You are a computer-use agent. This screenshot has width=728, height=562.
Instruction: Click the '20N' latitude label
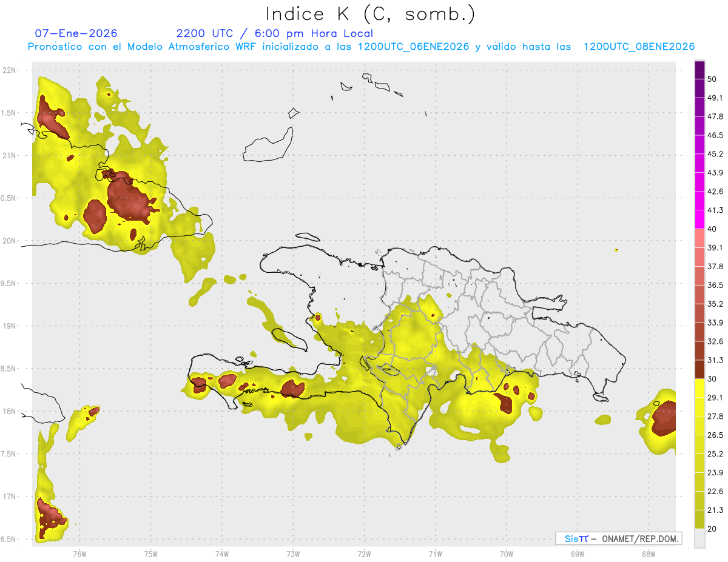pos(10,241)
